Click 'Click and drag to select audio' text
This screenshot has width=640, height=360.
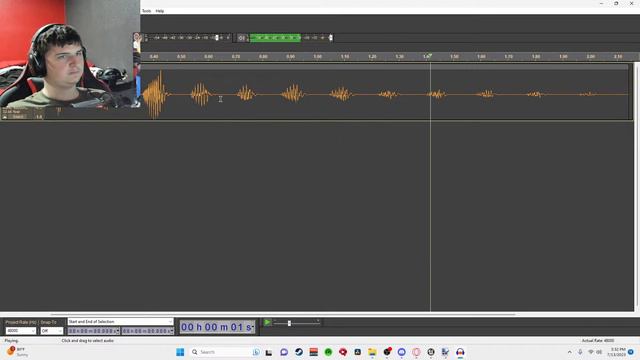(x=87, y=340)
